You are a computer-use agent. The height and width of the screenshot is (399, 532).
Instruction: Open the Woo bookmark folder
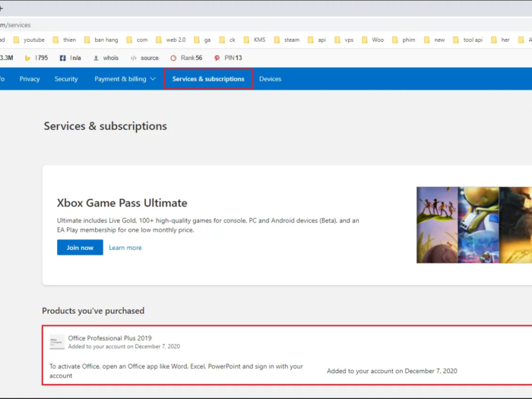click(x=372, y=40)
